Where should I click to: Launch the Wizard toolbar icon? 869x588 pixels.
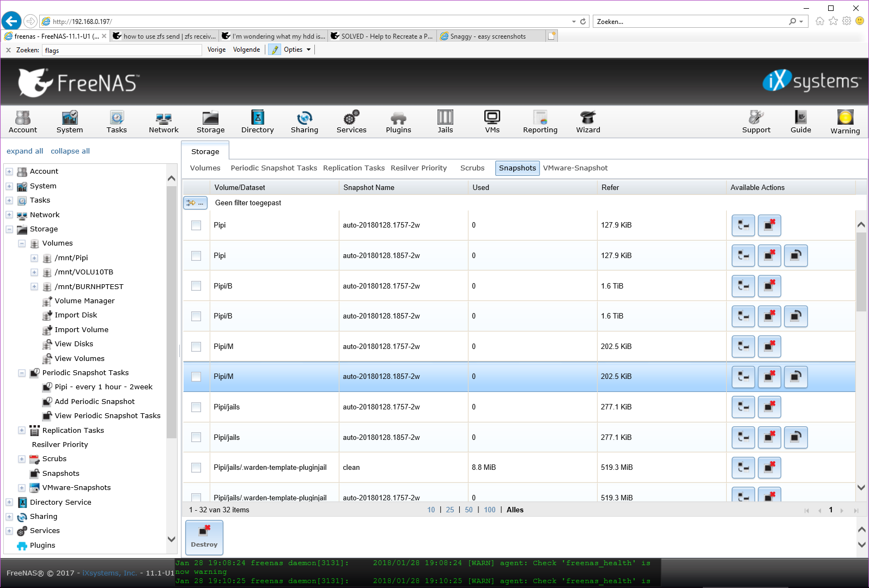pyautogui.click(x=588, y=122)
